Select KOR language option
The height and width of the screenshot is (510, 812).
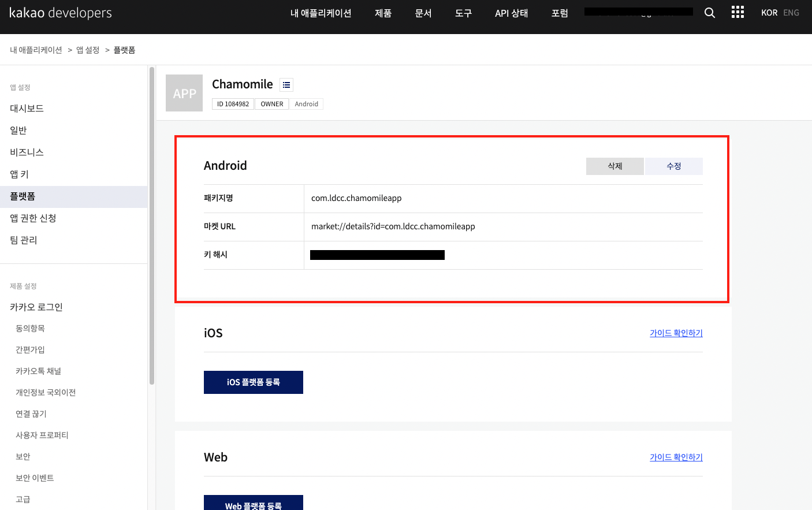tap(769, 13)
